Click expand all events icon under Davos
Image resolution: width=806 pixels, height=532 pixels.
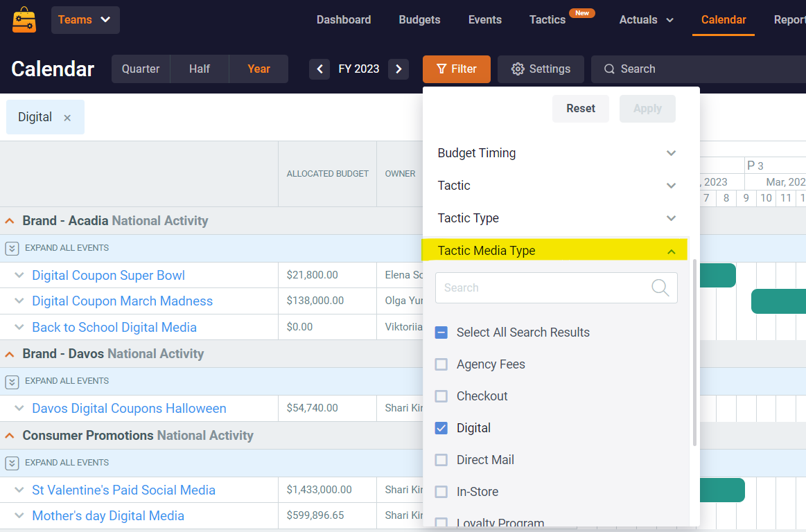click(x=12, y=381)
